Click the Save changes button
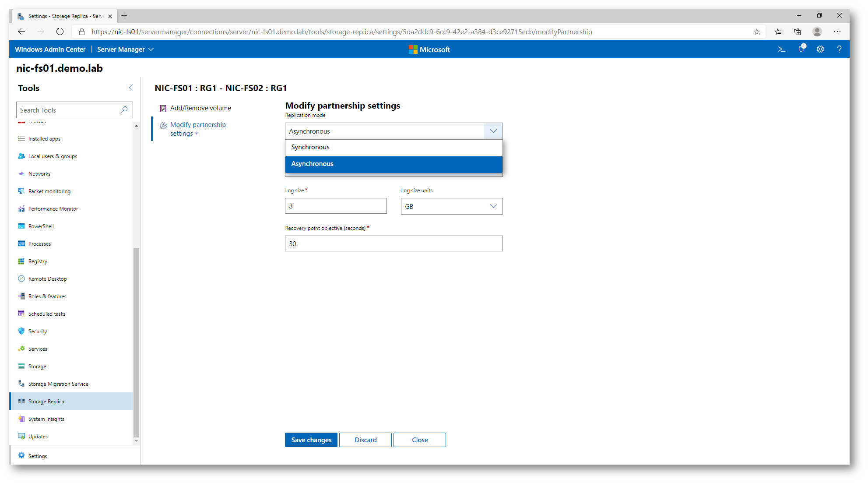 [x=311, y=440]
